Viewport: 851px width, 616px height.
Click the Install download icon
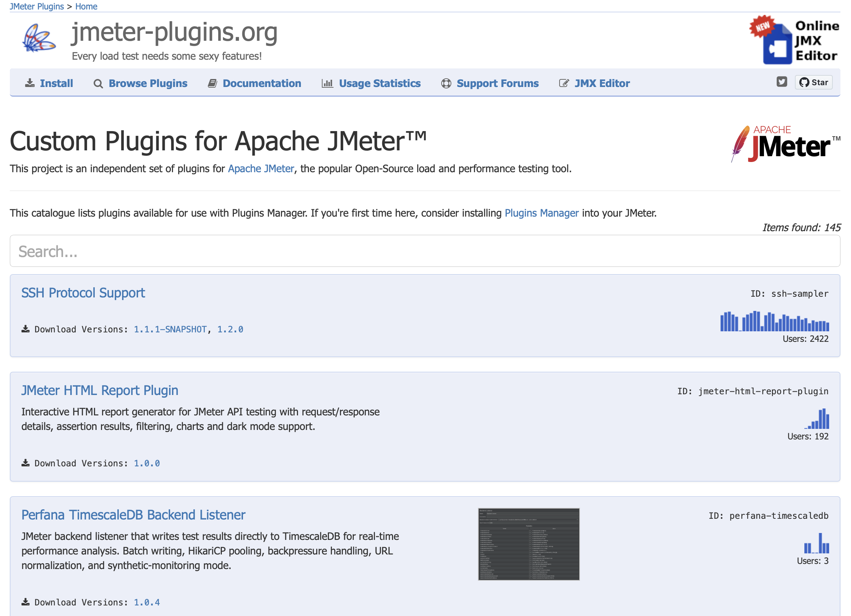30,83
